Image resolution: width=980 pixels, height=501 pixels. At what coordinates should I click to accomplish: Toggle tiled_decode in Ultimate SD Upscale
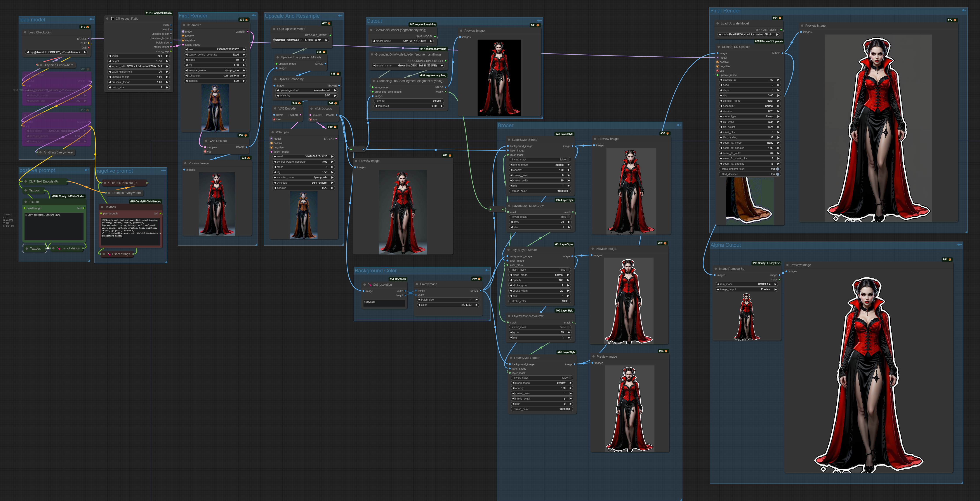[750, 174]
